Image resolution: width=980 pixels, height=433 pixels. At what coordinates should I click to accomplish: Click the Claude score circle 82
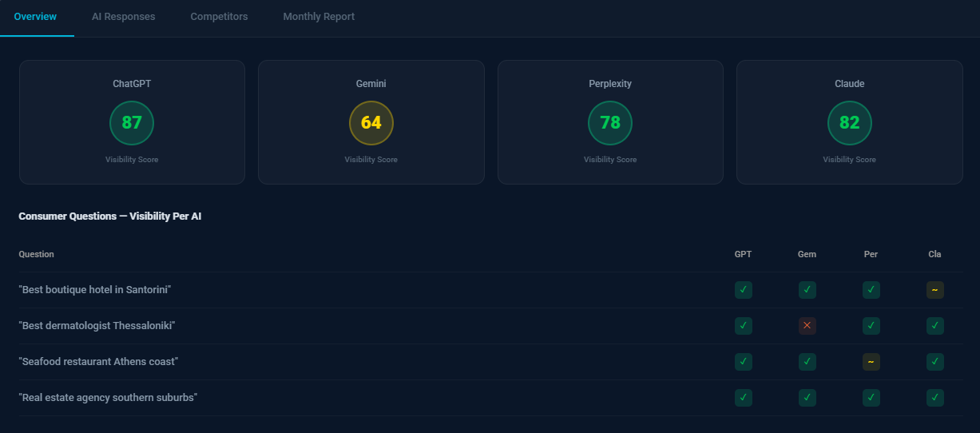850,123
